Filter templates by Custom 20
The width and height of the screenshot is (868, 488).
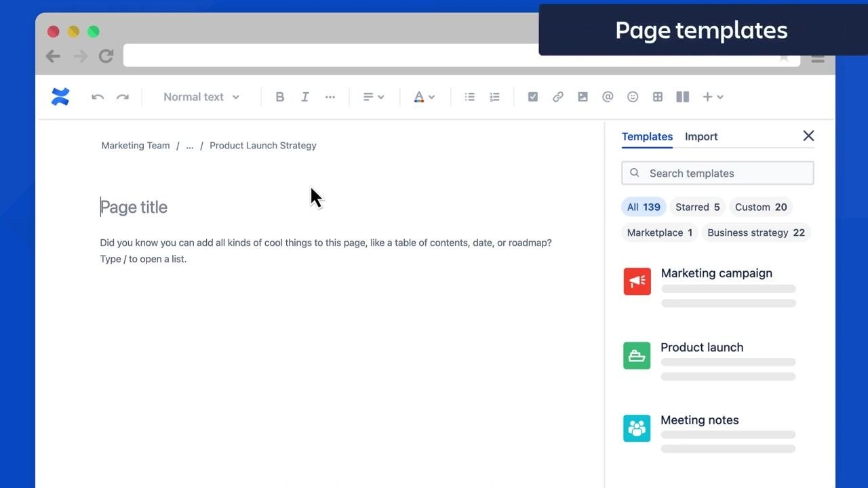[x=761, y=207]
